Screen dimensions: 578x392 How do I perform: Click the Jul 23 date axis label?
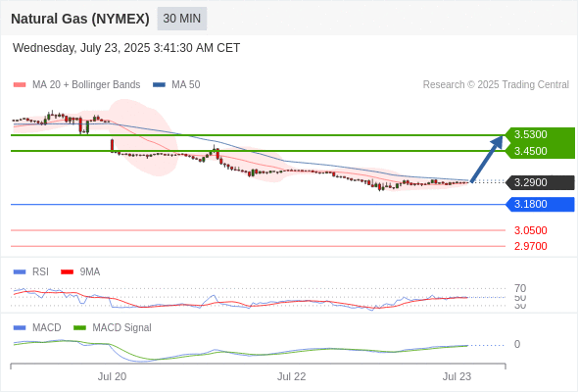pos(457,376)
